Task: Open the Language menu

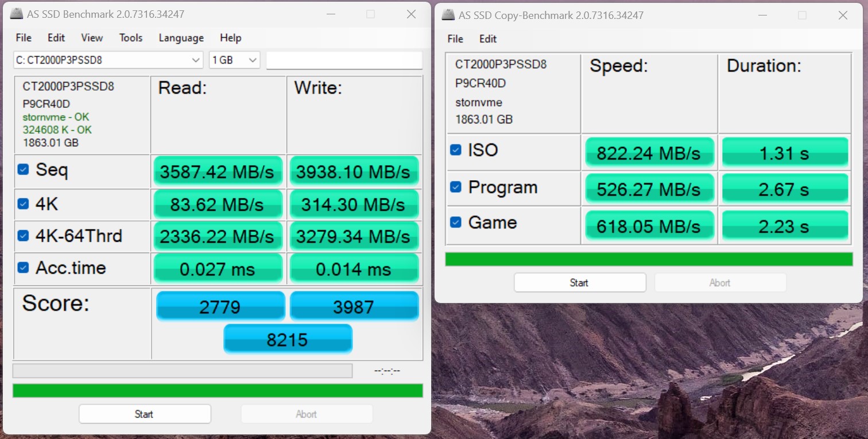Action: (x=181, y=38)
